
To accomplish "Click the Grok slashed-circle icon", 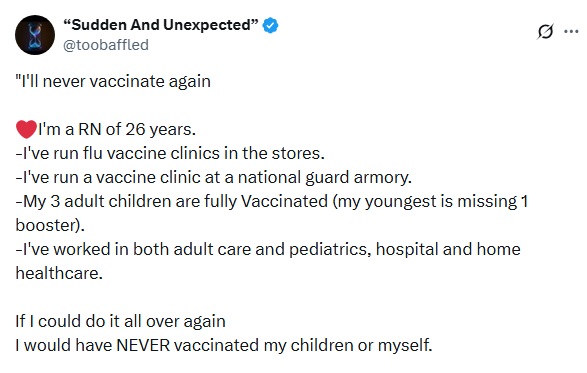I will tap(545, 31).
